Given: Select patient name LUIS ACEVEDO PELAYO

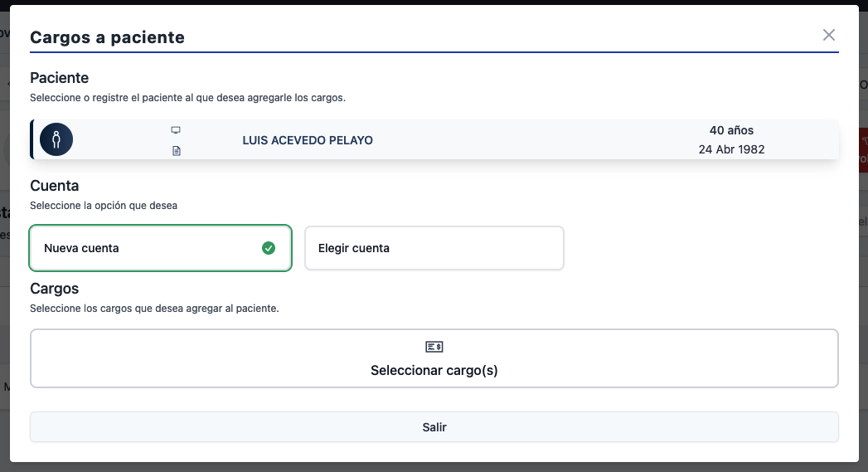Looking at the screenshot, I should (x=308, y=140).
